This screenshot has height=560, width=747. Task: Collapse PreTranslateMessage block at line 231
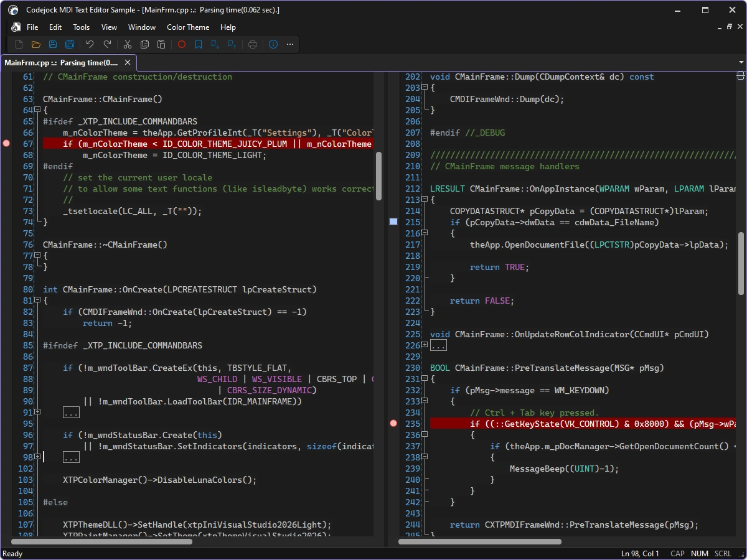click(x=425, y=379)
